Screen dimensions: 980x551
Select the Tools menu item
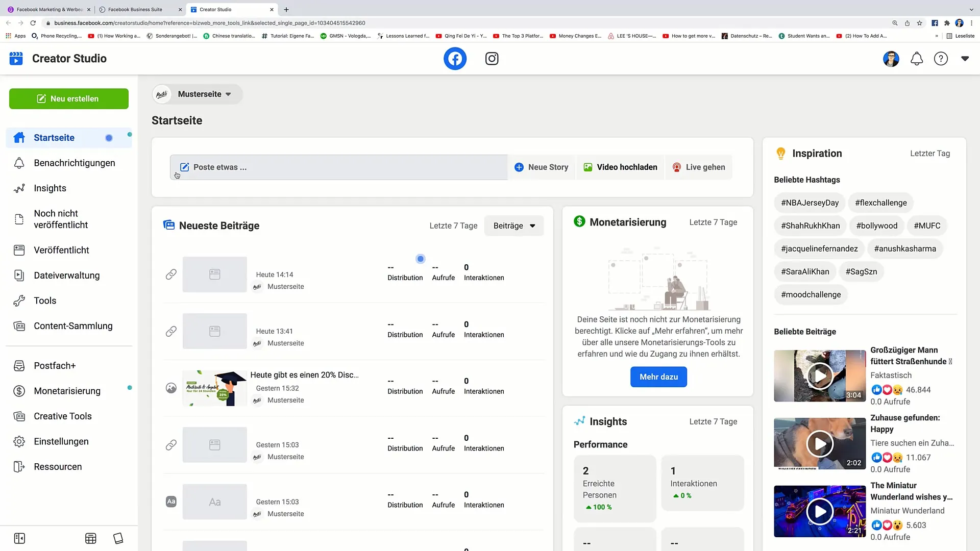tap(44, 300)
